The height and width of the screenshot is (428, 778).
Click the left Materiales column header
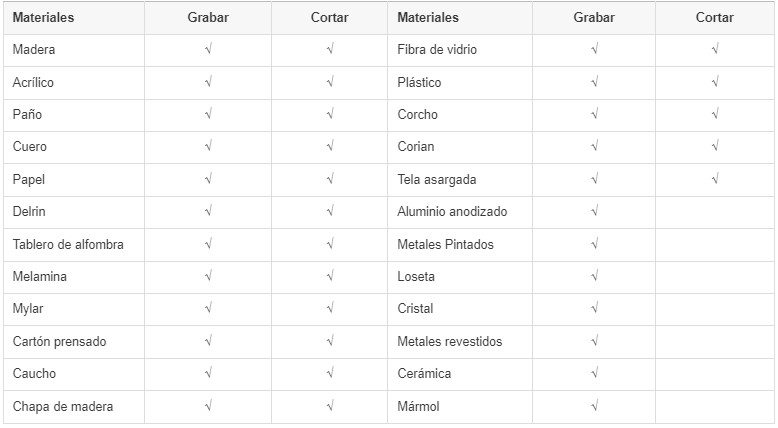43,17
